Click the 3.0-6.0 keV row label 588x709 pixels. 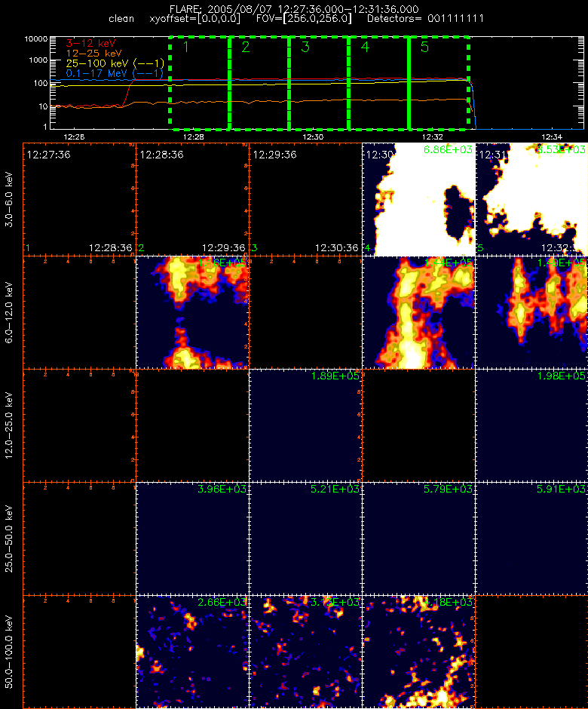click(x=10, y=199)
